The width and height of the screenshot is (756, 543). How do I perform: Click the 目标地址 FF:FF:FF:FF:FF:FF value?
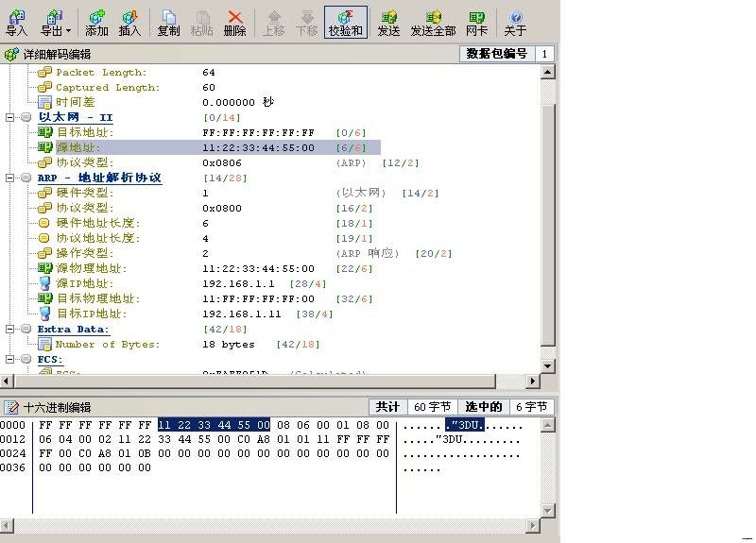point(258,132)
